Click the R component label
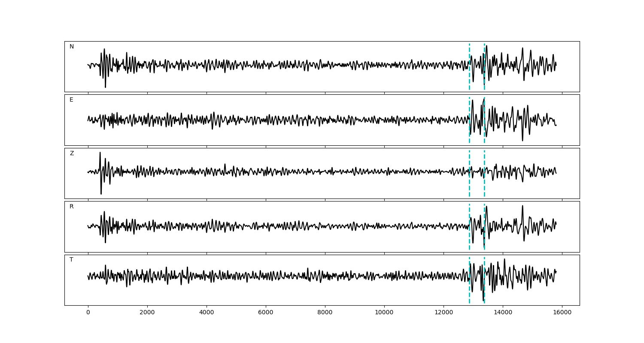This screenshot has height=343, width=644. coord(72,207)
